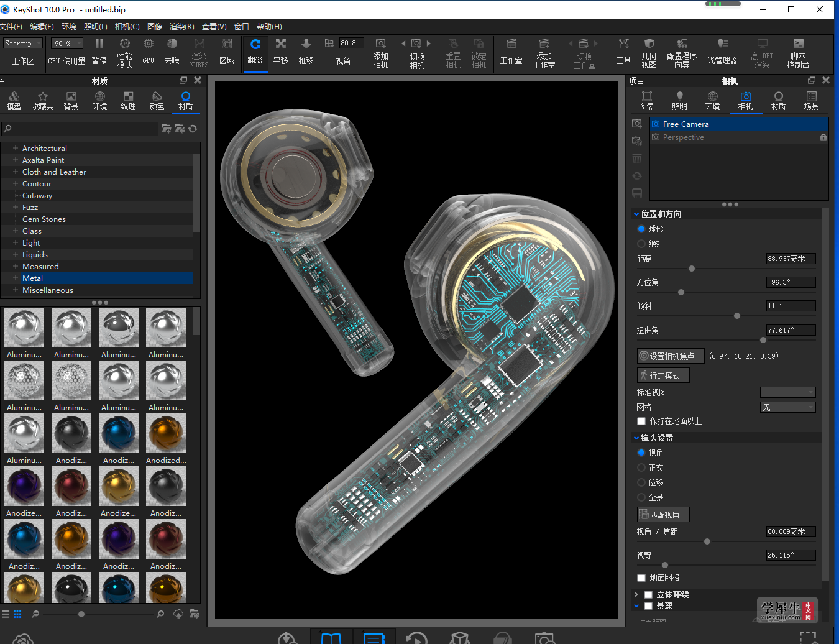Collapse the 位置和方向 section
The image size is (839, 644).
pos(636,214)
